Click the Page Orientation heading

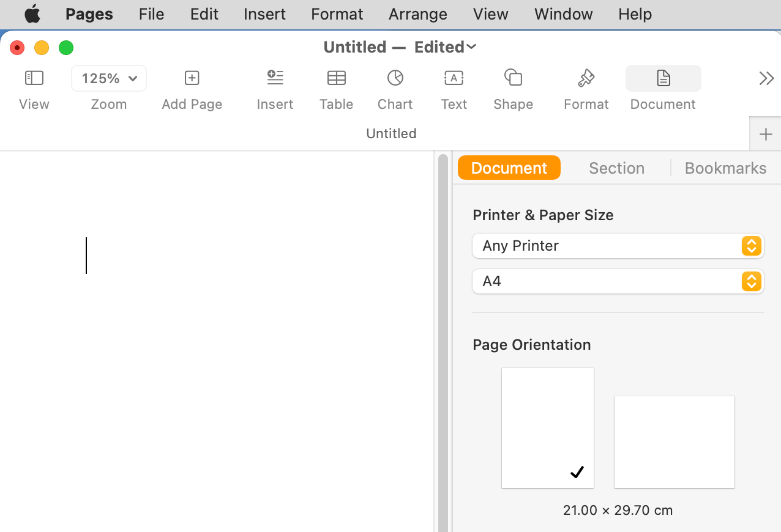532,345
